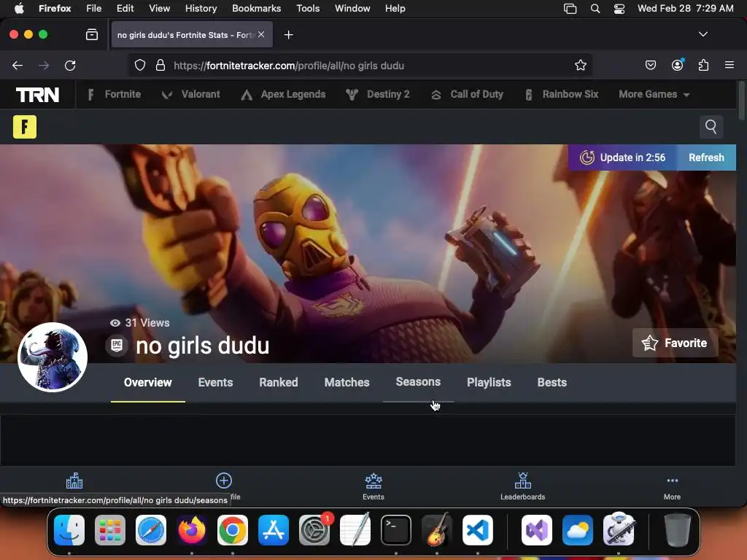This screenshot has height=560, width=747.
Task: Go back with the browser back arrow
Action: (18, 66)
